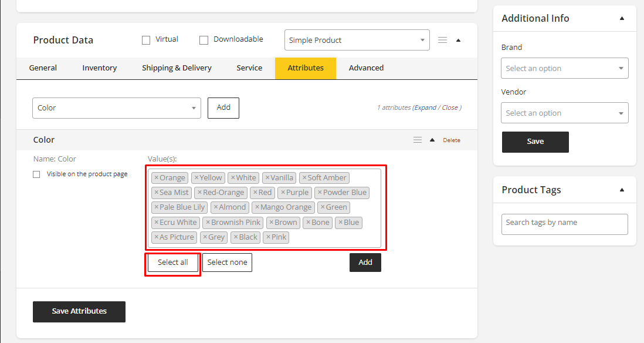Remove the Vanilla value using its x
644x343 pixels.
click(x=267, y=178)
